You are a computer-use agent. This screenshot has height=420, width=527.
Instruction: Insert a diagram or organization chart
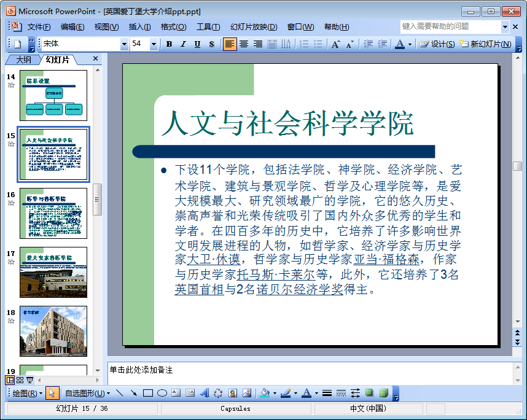(x=219, y=393)
